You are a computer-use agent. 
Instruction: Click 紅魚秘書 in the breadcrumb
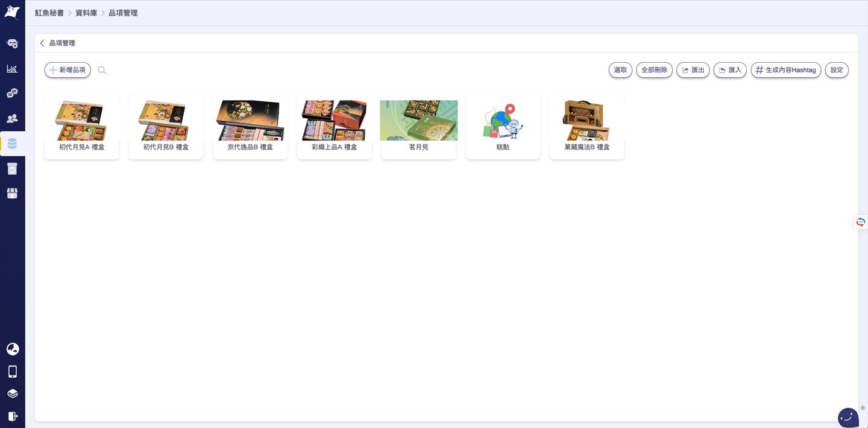click(49, 13)
